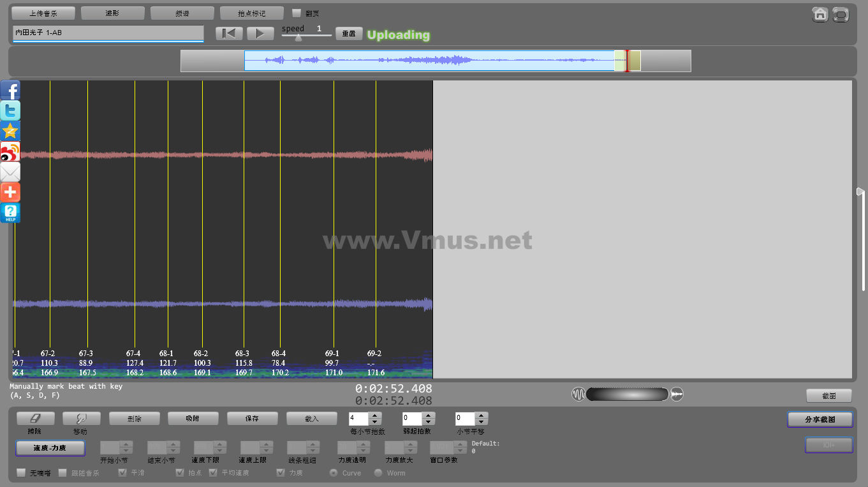Image resolution: width=868 pixels, height=487 pixels.
Task: Click the fullscreen icon at top right
Action: click(x=841, y=14)
